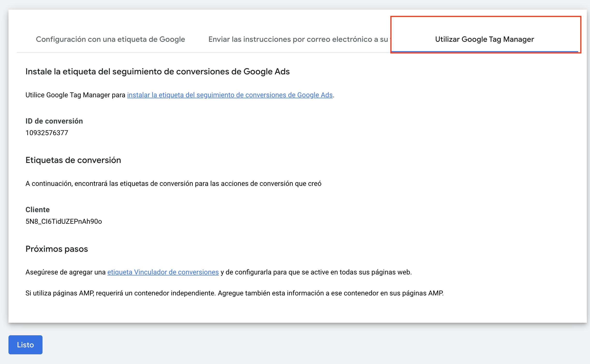Click the sentence starting 'Si utiliza páginas AMP'
This screenshot has width=590, height=364.
point(235,293)
